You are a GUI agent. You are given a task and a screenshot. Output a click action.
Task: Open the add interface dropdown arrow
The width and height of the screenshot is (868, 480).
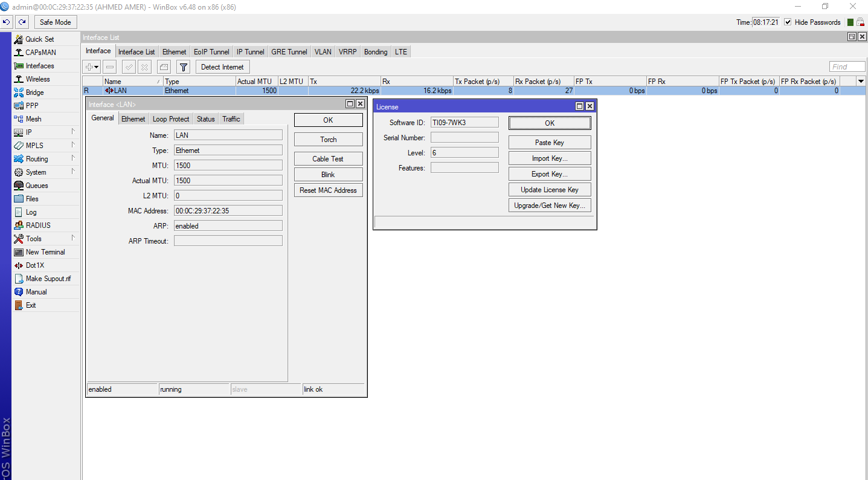click(x=97, y=67)
